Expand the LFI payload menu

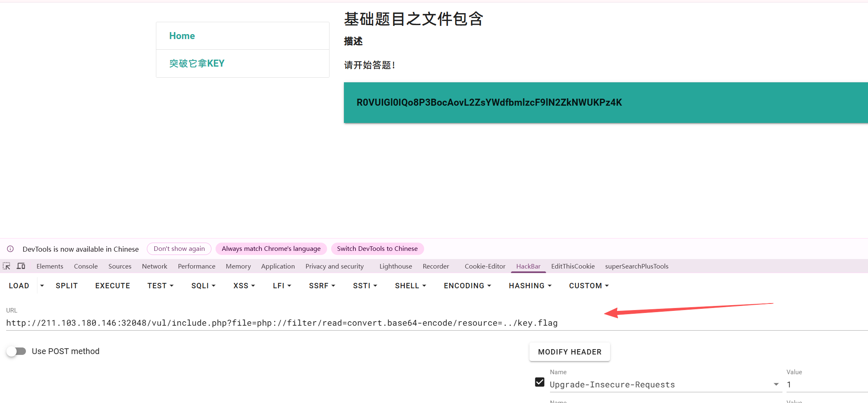tap(282, 285)
